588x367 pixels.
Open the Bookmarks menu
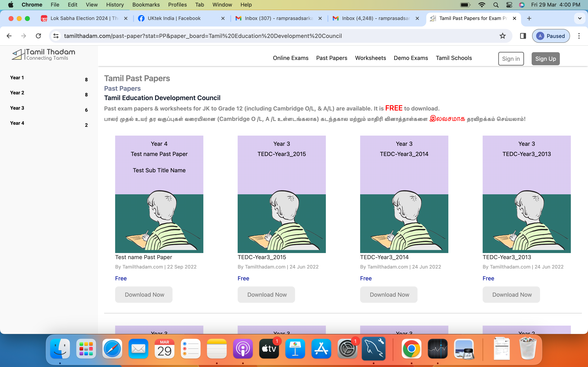pos(146,5)
